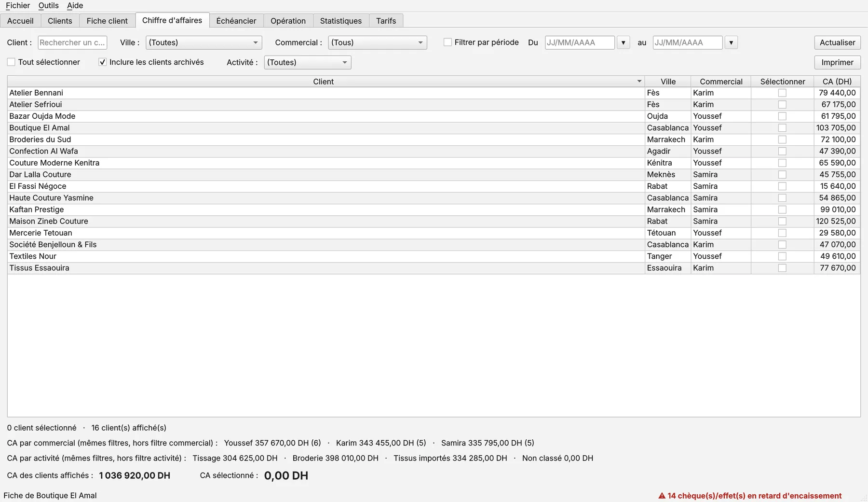
Task: Open the Opération tab
Action: click(x=288, y=21)
